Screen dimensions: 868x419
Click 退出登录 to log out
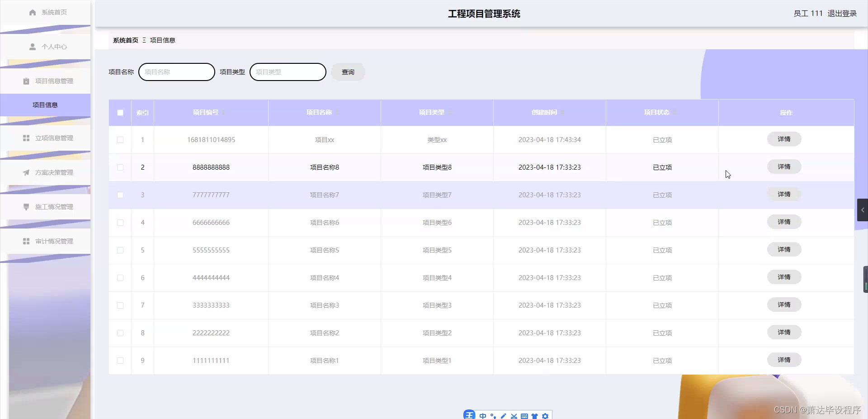click(842, 14)
